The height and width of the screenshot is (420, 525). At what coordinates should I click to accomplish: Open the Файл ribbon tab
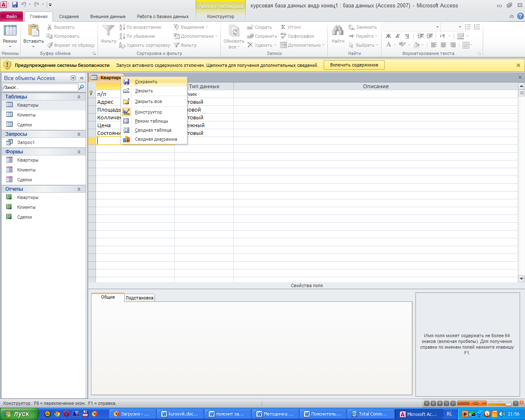pyautogui.click(x=11, y=16)
